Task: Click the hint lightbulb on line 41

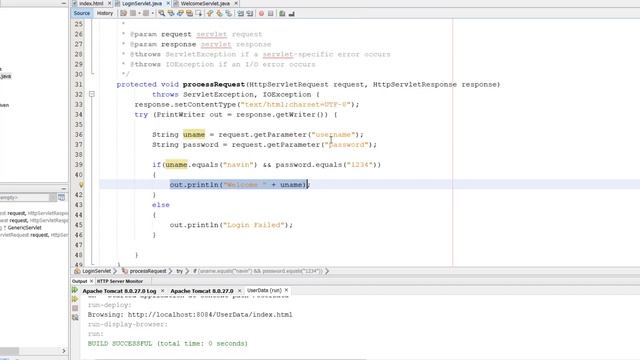Action: (x=81, y=185)
